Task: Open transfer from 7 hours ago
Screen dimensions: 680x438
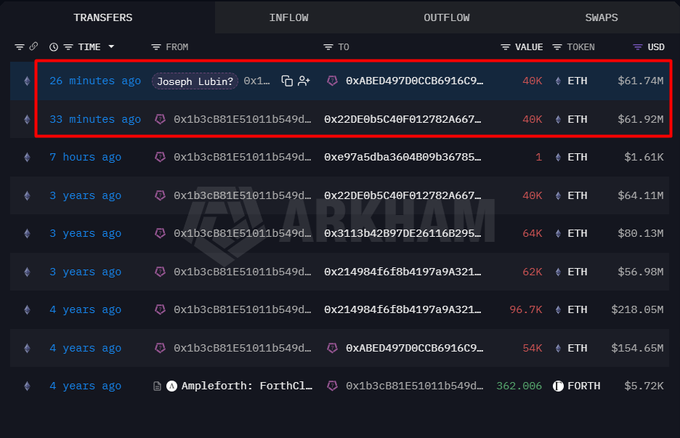Action: pyautogui.click(x=85, y=157)
